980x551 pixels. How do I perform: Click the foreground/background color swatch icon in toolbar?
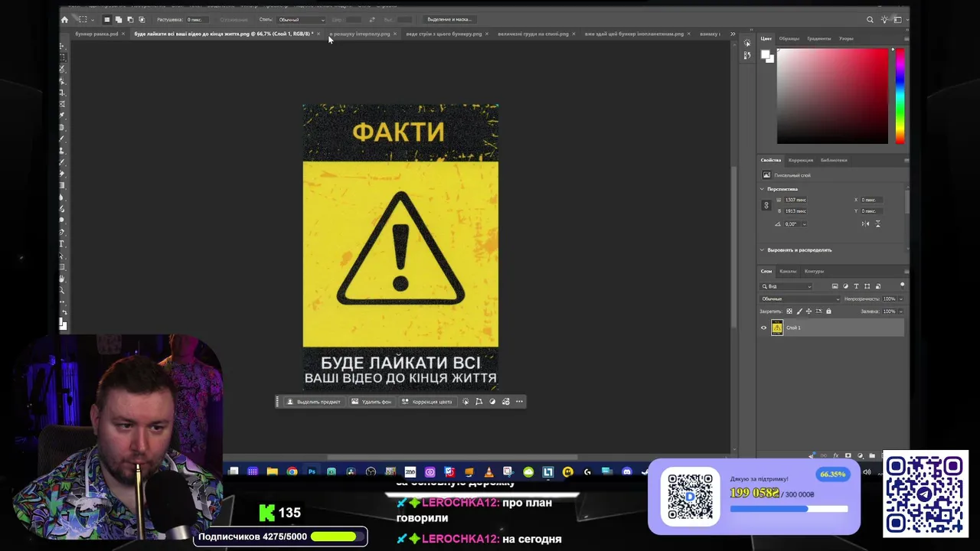pos(63,325)
